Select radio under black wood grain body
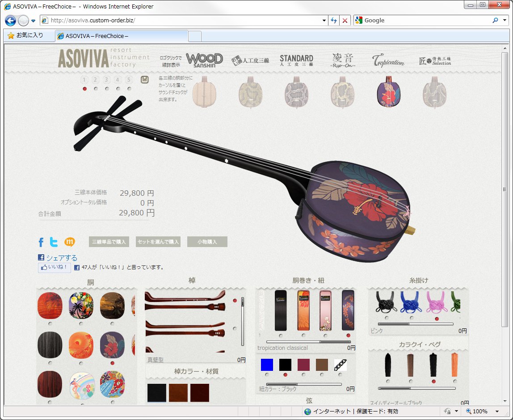The image size is (513, 420). pos(50,363)
